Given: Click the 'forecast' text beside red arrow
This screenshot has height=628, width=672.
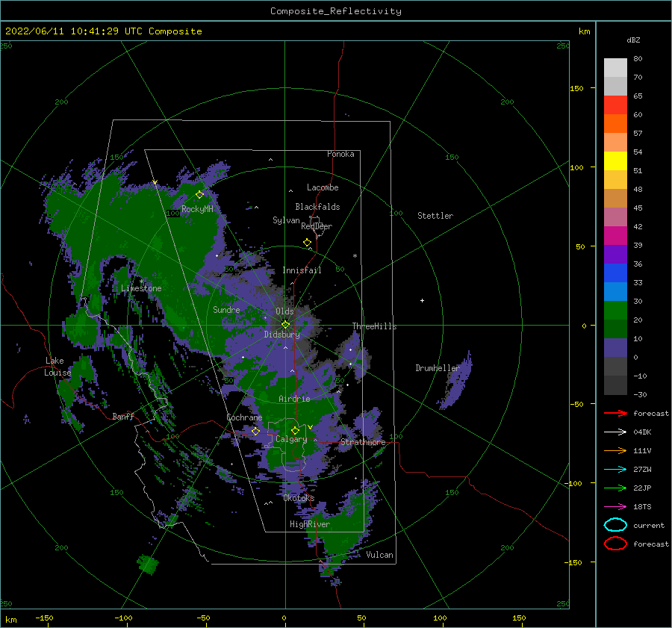Looking at the screenshot, I should pos(651,413).
